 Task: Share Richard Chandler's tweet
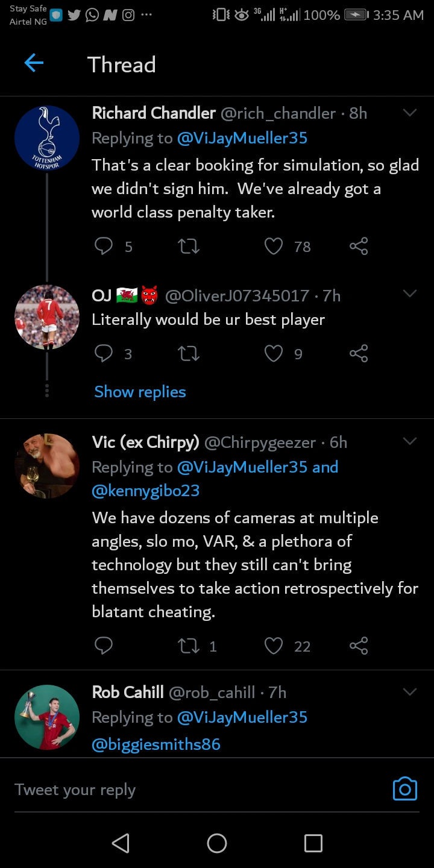[359, 246]
